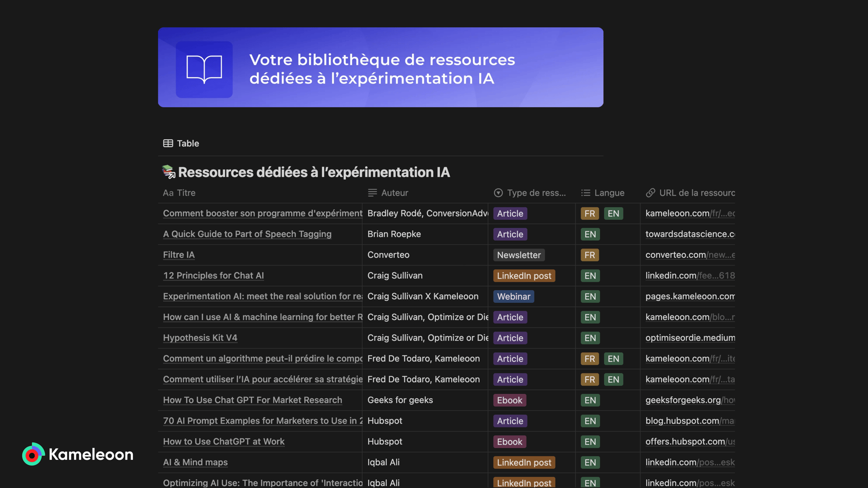Open 'How can I use AI & machine learning' row
This screenshot has width=868, height=488.
coord(263,317)
